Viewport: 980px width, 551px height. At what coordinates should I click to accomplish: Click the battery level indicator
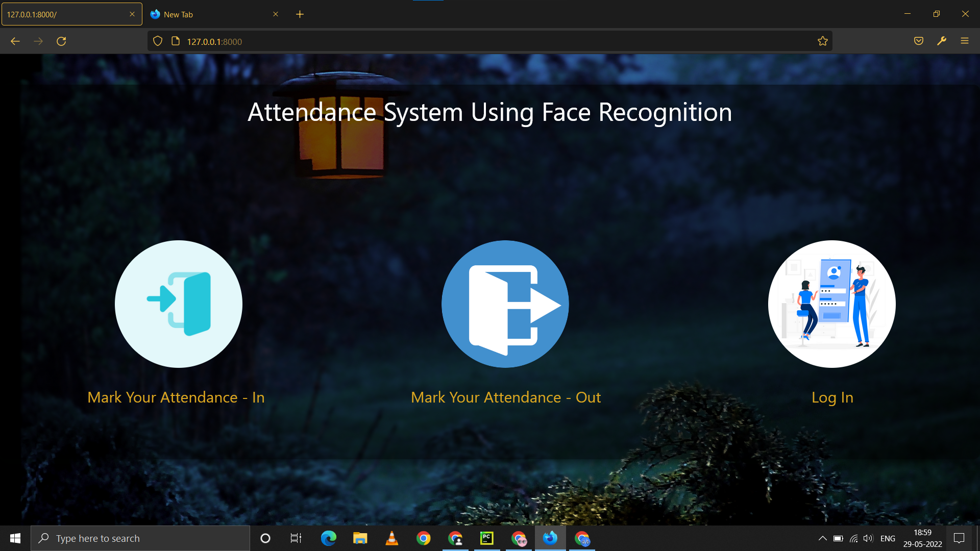[838, 538]
